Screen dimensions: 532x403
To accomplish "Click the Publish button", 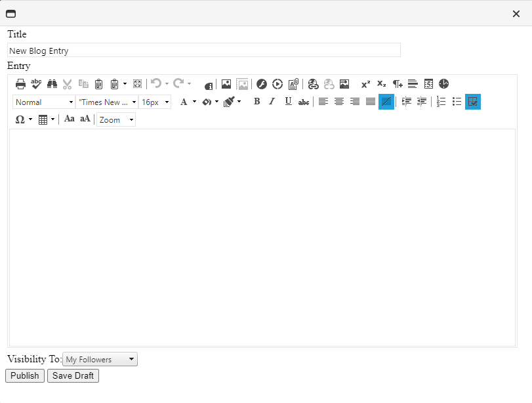I will [x=25, y=376].
